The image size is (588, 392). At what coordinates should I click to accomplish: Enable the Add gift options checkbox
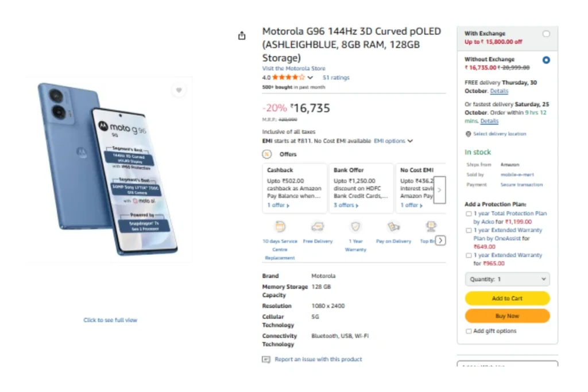(469, 331)
